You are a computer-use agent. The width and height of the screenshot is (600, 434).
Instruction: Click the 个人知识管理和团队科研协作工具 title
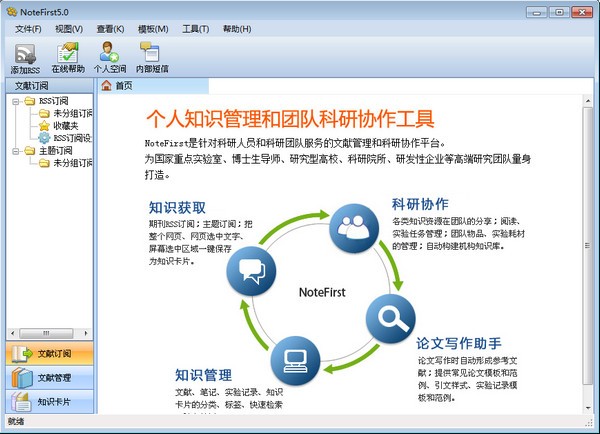tap(290, 119)
